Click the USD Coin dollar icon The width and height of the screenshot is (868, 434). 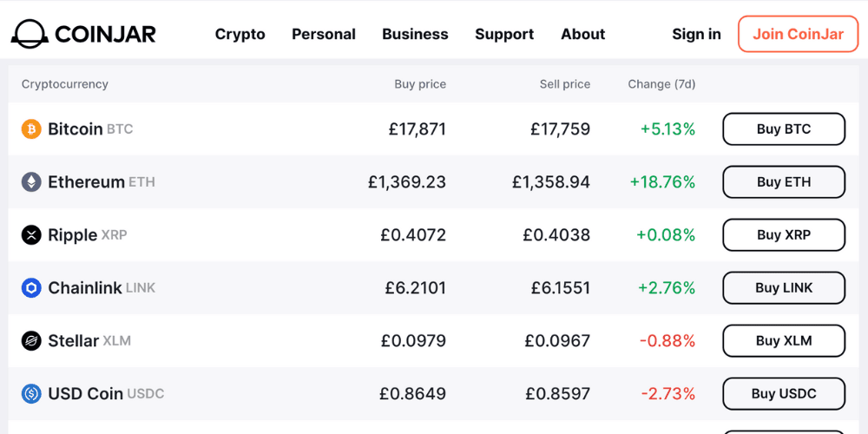(31, 394)
